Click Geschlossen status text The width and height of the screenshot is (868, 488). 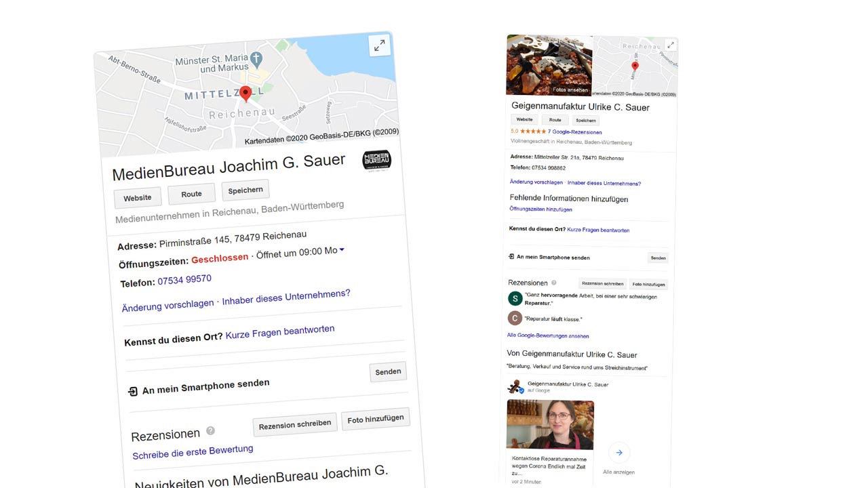tap(220, 258)
